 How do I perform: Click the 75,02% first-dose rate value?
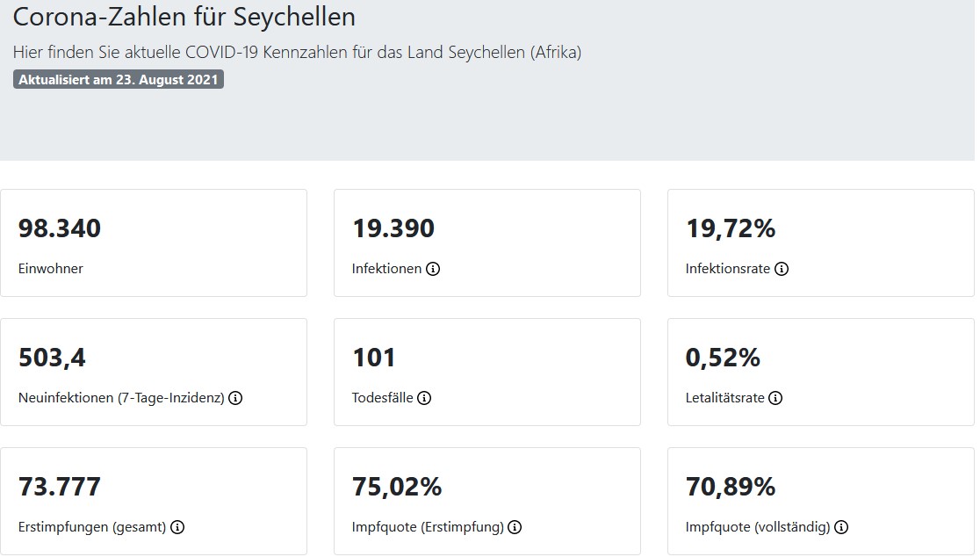(397, 486)
